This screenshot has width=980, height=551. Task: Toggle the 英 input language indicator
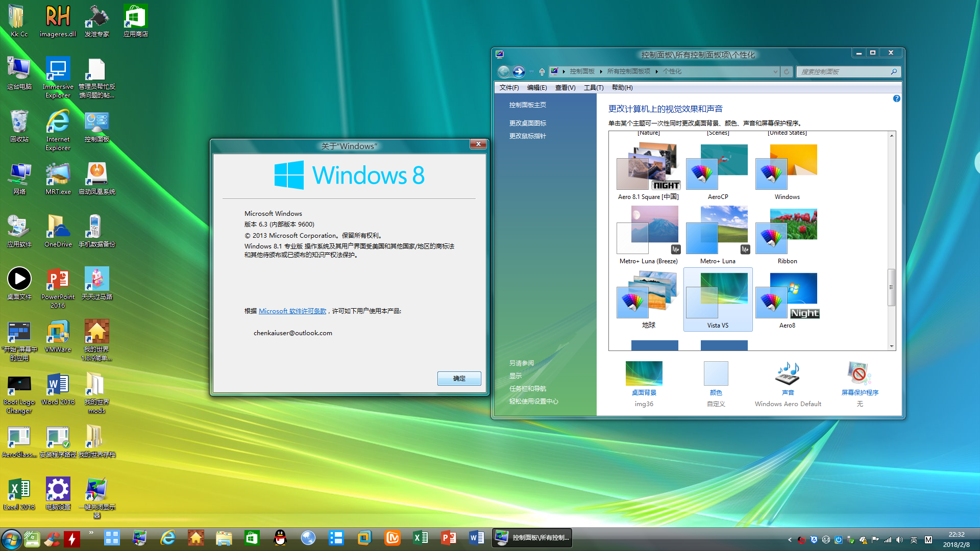coord(914,540)
